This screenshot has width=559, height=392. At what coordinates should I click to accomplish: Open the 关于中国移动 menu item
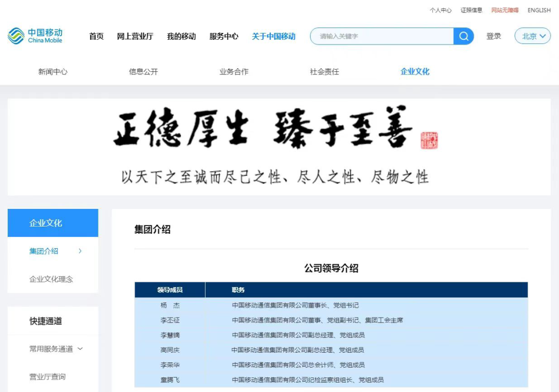click(273, 36)
